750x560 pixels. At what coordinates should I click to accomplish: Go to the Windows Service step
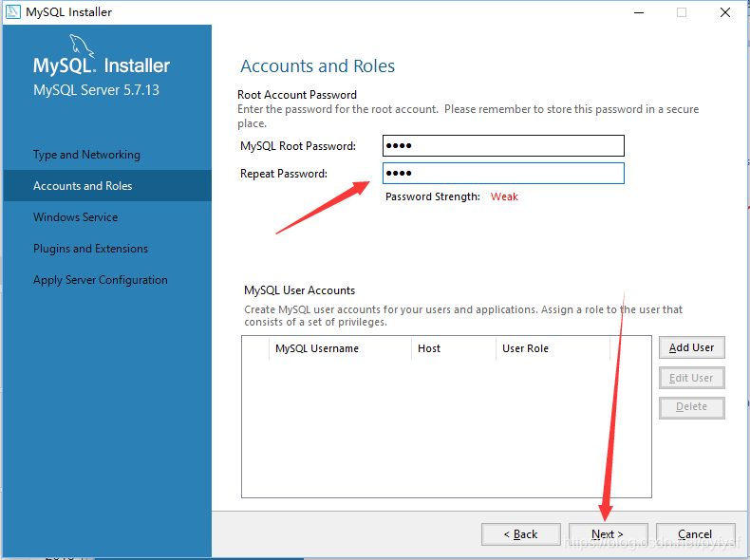coord(76,217)
